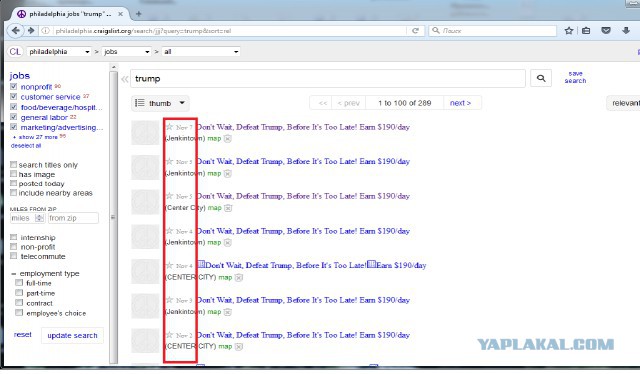Go to next results page

click(460, 103)
